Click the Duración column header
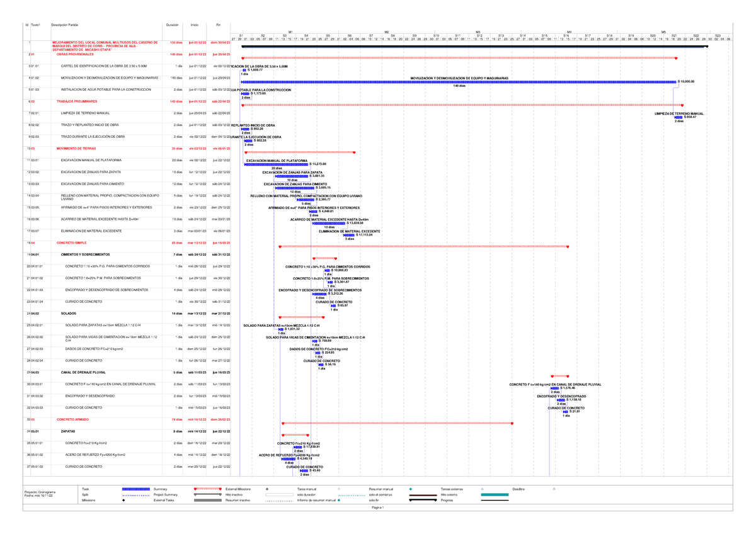This screenshot has width=756, height=534. pos(172,25)
